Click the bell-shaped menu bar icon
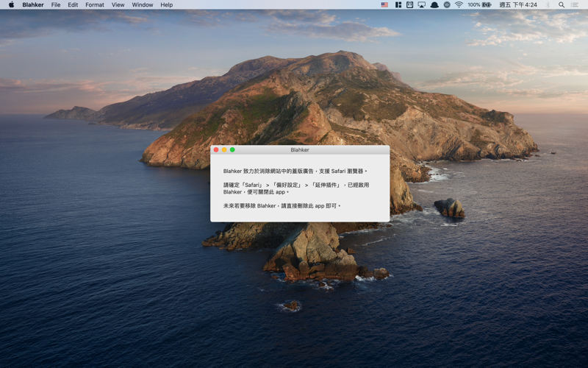 pyautogui.click(x=434, y=4)
